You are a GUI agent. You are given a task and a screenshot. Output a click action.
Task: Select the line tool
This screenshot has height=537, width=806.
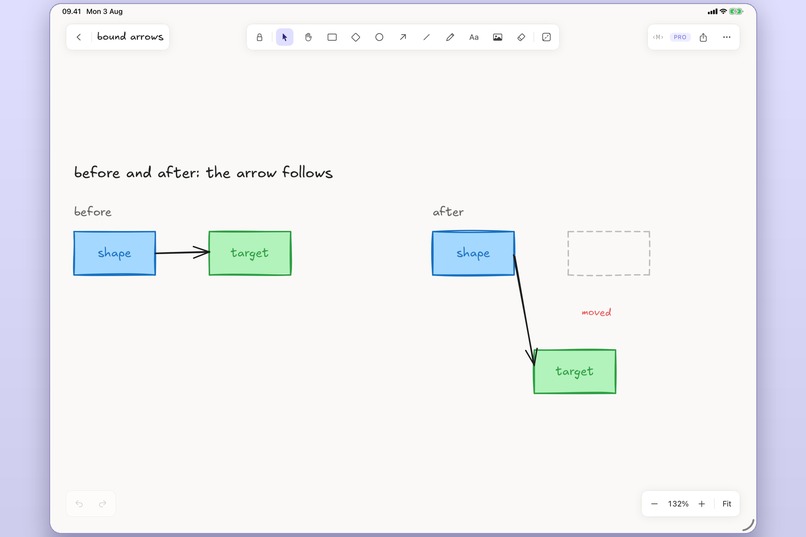coord(427,37)
